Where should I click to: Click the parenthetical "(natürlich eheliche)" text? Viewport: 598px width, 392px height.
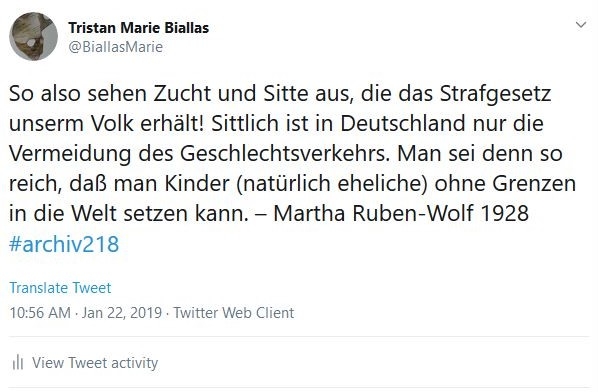[x=332, y=183]
